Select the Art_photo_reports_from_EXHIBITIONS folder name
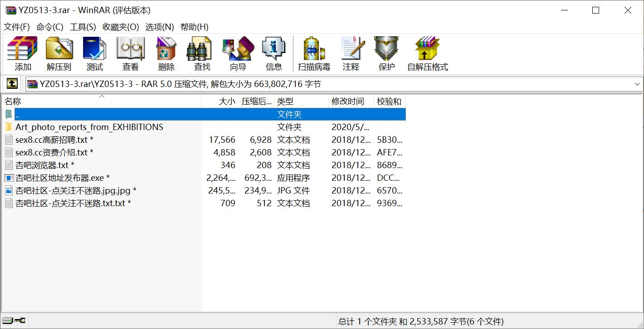This screenshot has width=644, height=329. (89, 127)
